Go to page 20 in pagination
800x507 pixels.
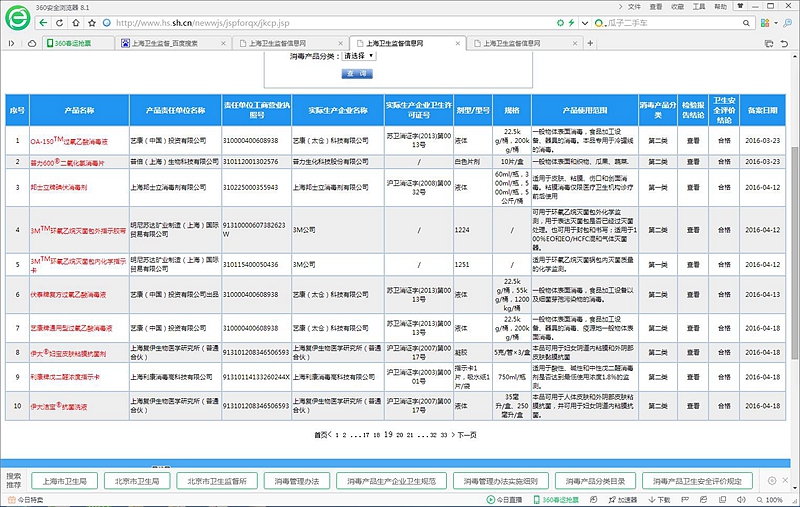pos(399,435)
